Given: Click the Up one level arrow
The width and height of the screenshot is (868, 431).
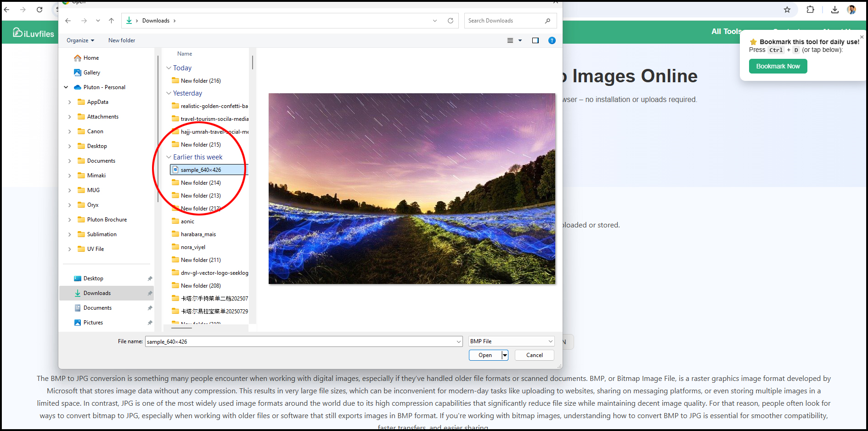Looking at the screenshot, I should point(111,21).
